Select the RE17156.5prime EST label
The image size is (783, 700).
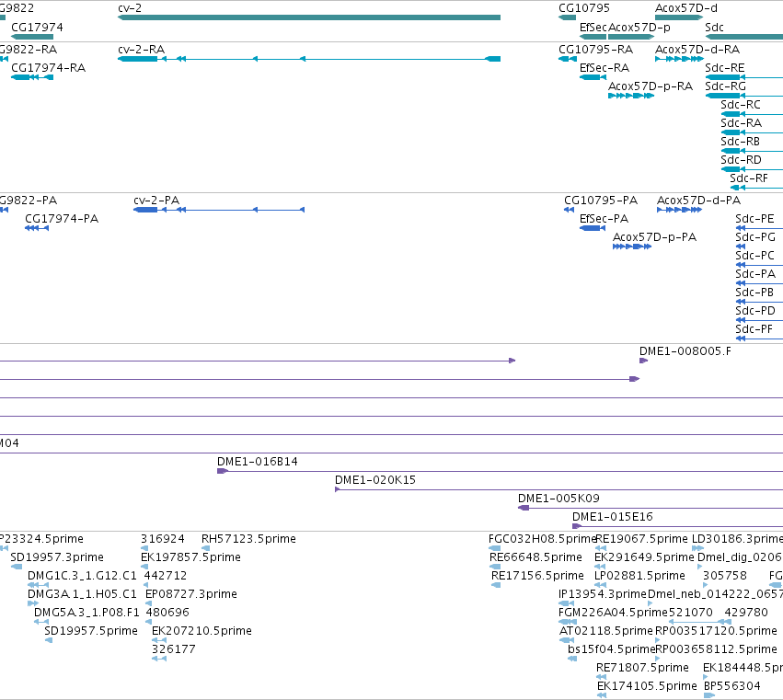[x=537, y=576]
